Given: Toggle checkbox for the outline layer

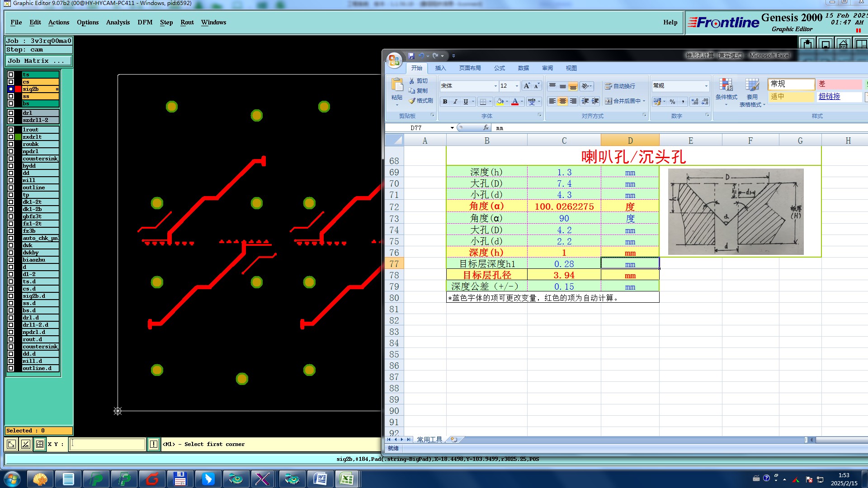Looking at the screenshot, I should 11,188.
